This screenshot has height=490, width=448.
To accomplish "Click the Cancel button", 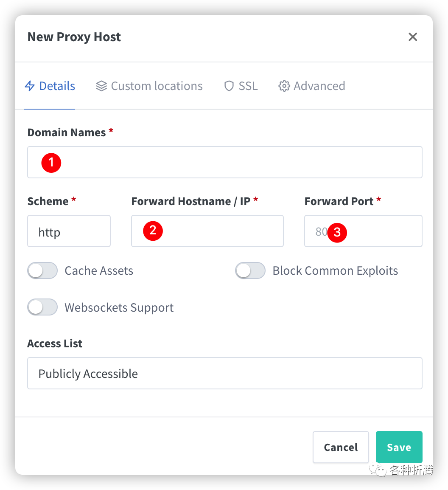I will 341,447.
